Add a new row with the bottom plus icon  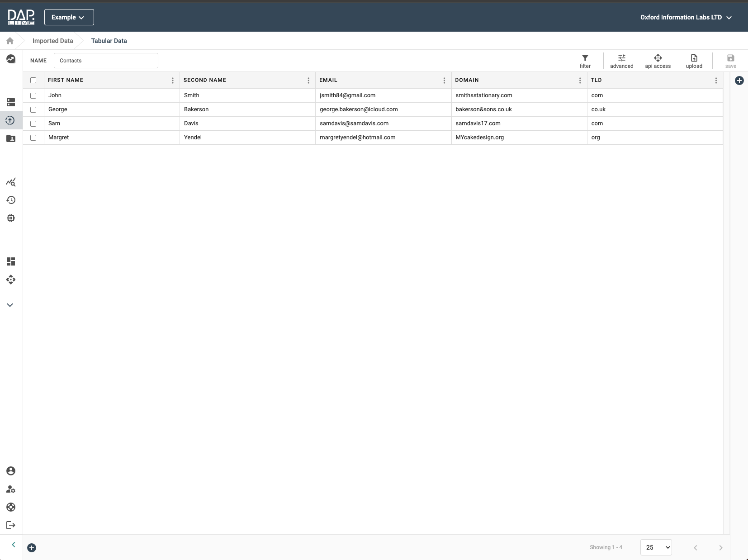tap(32, 548)
